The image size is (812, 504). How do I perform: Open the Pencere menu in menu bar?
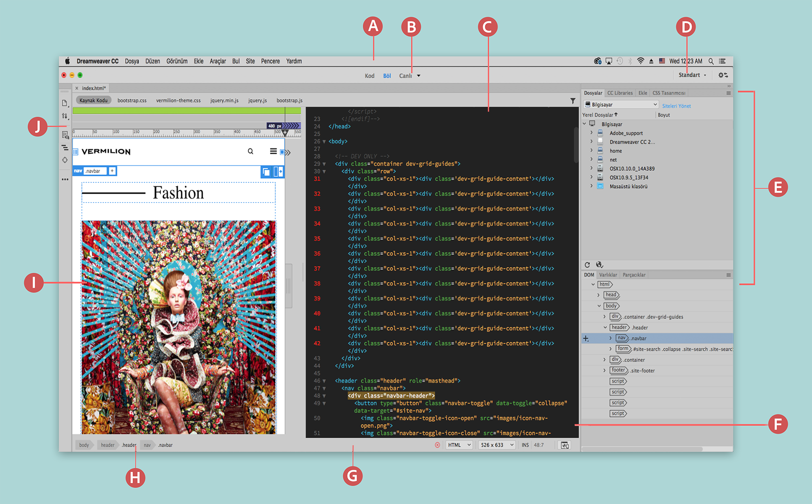point(271,61)
